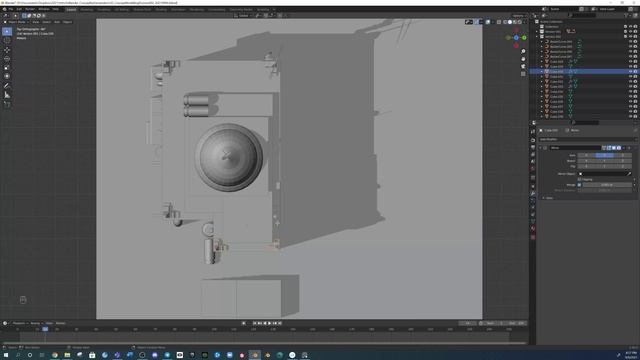640x360 pixels.
Task: Open the Object Mode dropdown
Action: point(16,22)
